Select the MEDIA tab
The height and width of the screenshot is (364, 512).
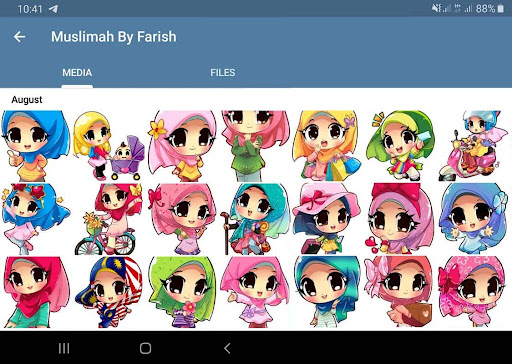tap(77, 73)
